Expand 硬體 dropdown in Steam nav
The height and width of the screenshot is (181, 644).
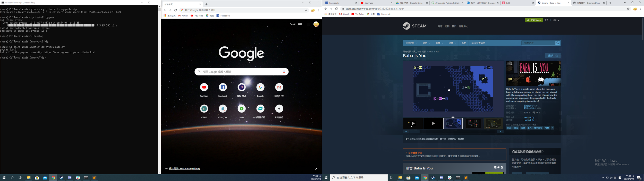tap(452, 43)
